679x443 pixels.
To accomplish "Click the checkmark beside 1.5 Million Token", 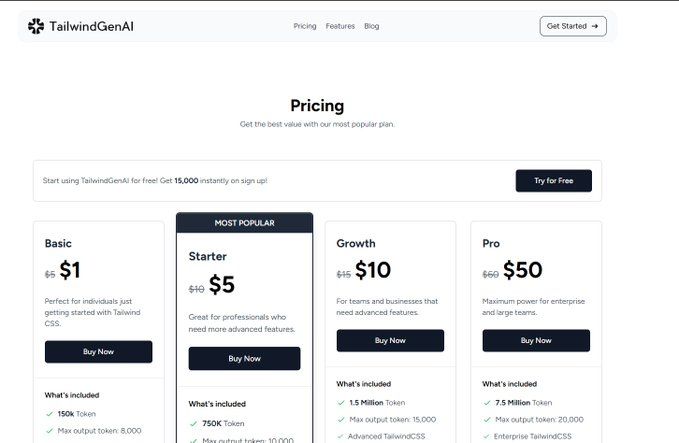I will pyautogui.click(x=341, y=403).
